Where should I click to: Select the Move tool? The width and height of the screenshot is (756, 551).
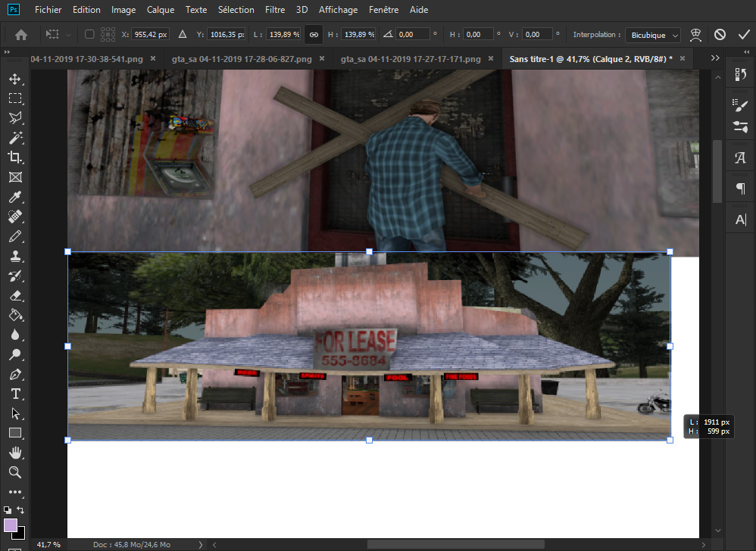15,79
